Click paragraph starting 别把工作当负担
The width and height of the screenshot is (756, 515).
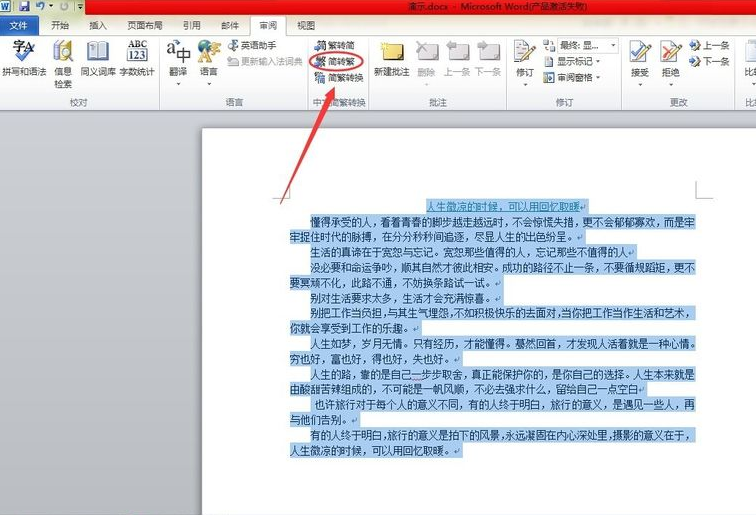[492, 321]
